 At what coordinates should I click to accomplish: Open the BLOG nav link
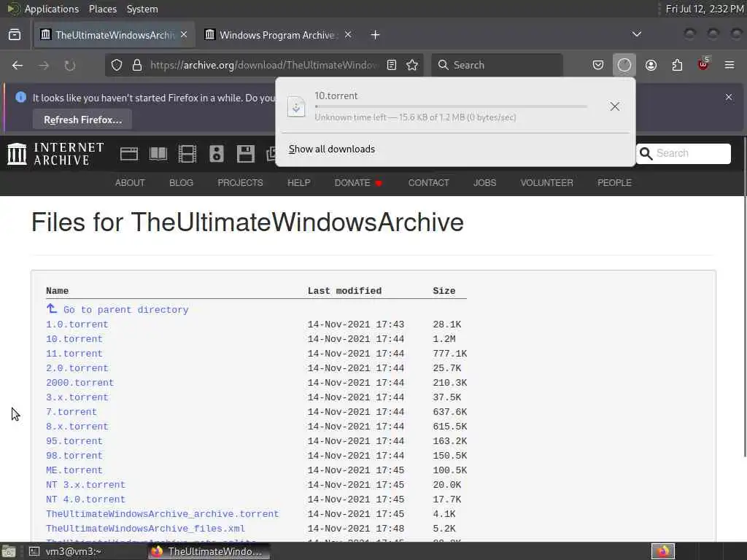click(x=181, y=183)
